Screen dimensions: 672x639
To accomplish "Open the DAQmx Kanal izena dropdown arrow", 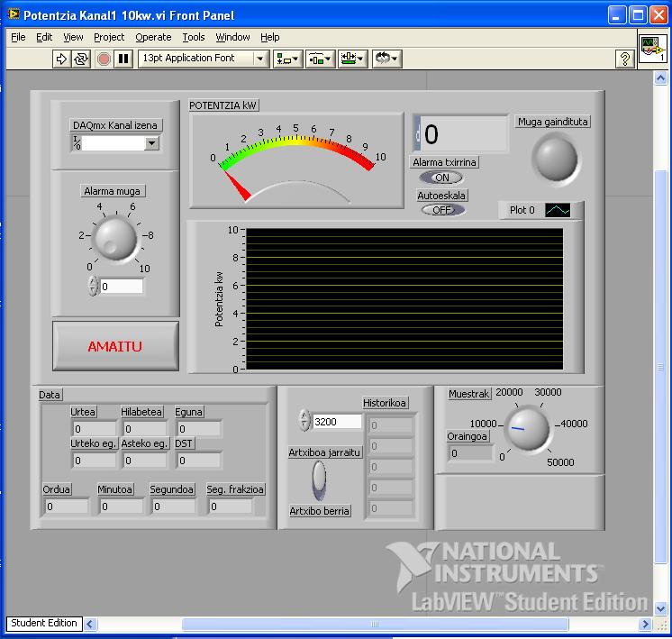I will pyautogui.click(x=151, y=143).
